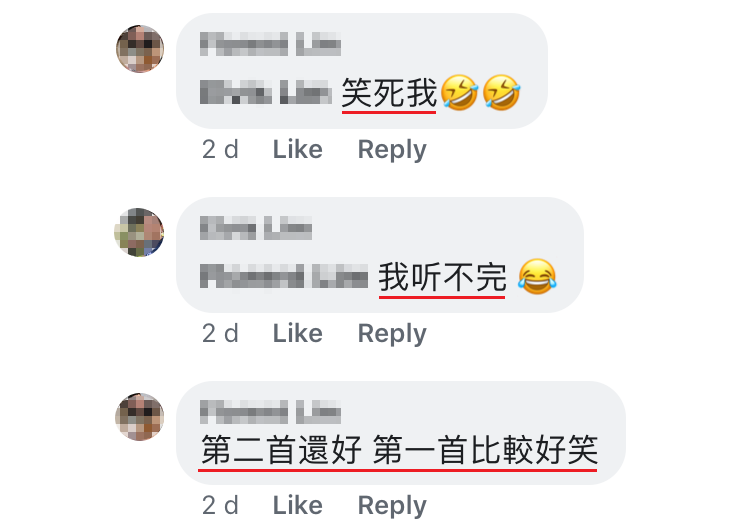Click the tagged name before 笑死我
This screenshot has height=528, width=750.
coord(265,92)
